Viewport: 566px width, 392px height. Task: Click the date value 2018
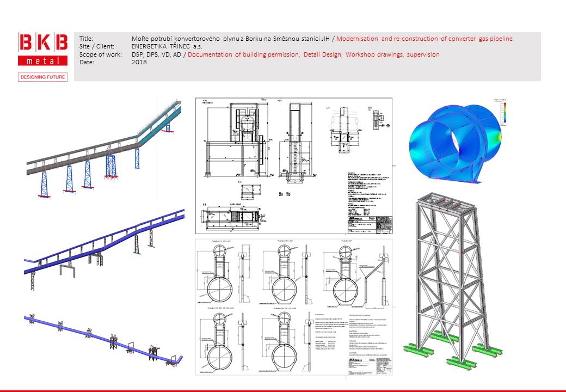139,63
